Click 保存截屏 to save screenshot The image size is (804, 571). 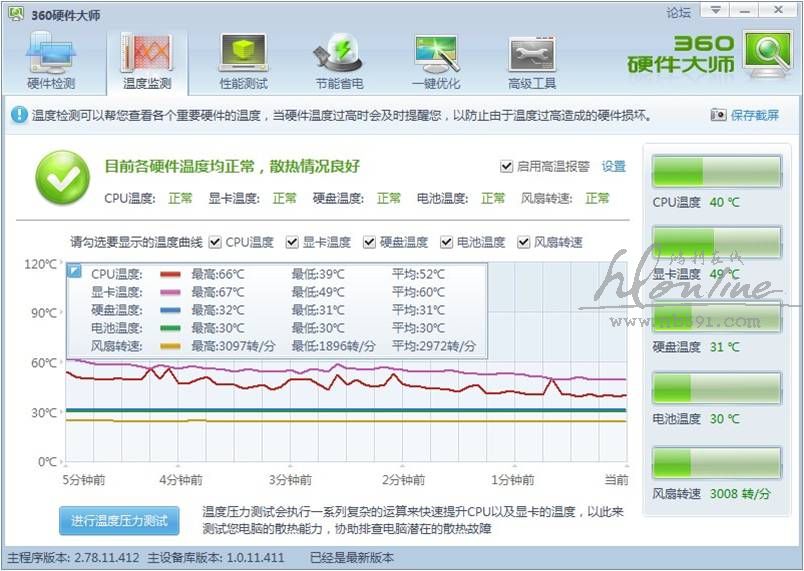click(754, 115)
